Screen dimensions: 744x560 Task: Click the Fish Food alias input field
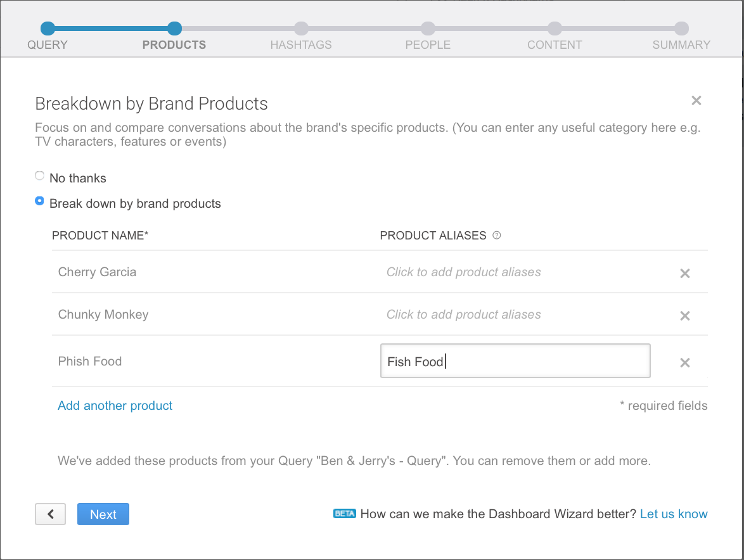point(515,360)
